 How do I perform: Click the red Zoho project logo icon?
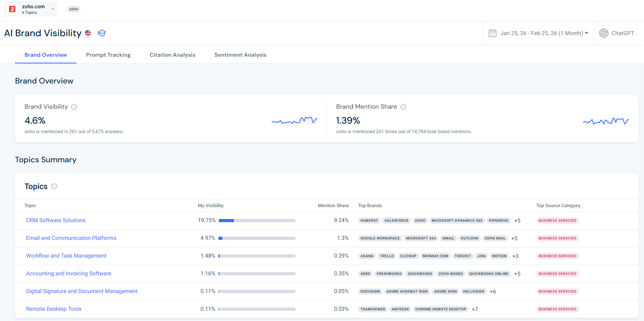click(x=12, y=9)
